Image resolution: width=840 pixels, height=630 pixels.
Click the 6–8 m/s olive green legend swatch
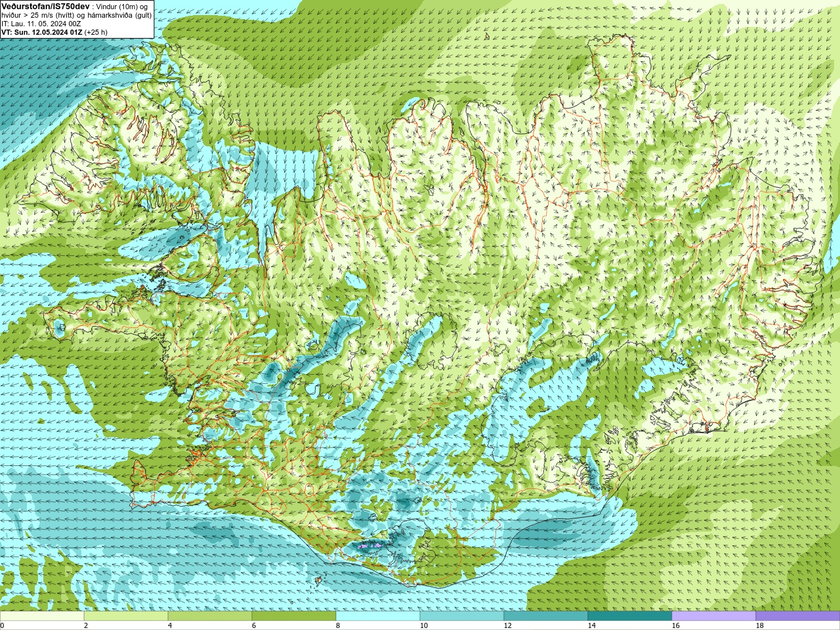click(x=294, y=616)
